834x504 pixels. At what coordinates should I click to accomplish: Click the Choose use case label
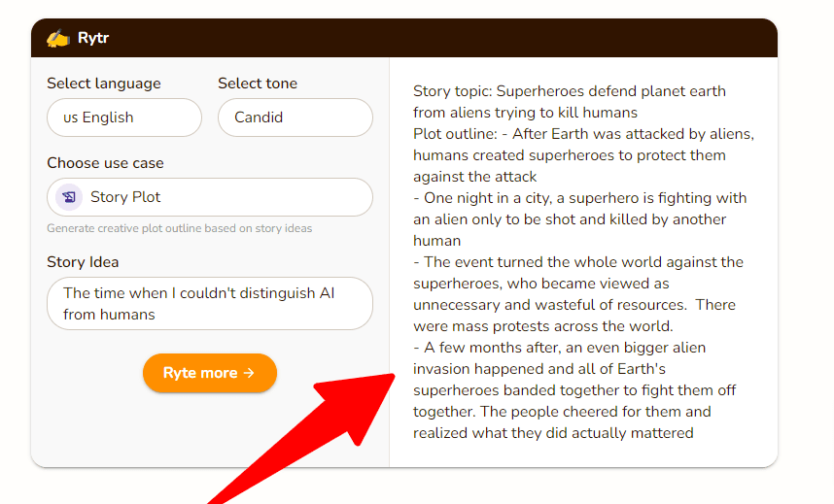coord(105,163)
